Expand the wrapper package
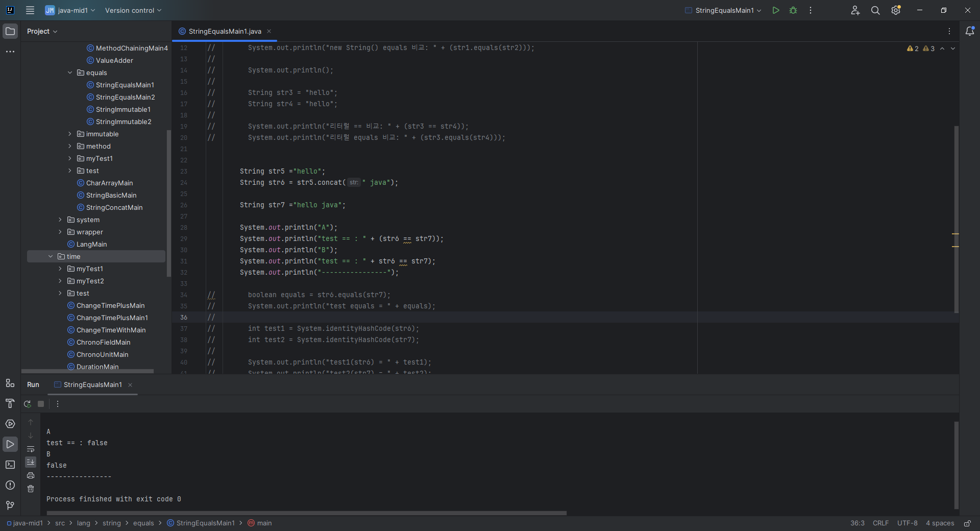980x531 pixels. [x=60, y=232]
